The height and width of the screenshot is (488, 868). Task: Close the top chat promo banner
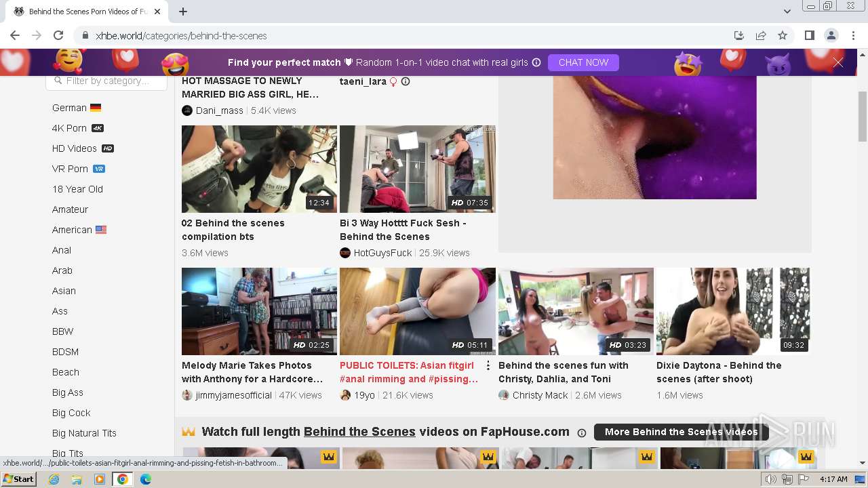(838, 62)
